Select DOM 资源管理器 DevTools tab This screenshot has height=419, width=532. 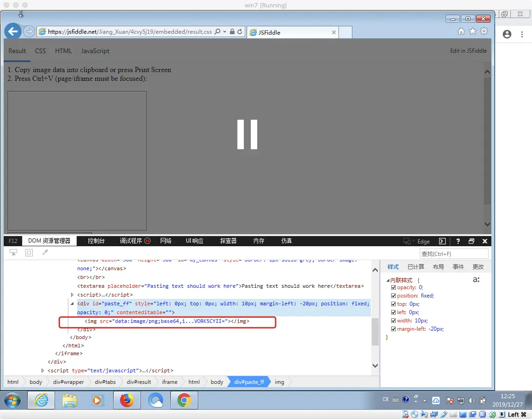click(x=49, y=241)
